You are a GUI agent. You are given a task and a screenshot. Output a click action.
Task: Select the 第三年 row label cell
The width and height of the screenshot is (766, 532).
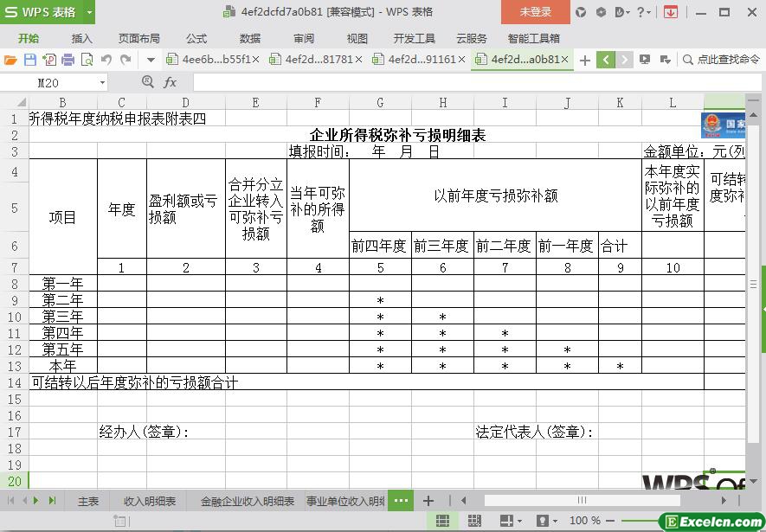[x=62, y=317]
